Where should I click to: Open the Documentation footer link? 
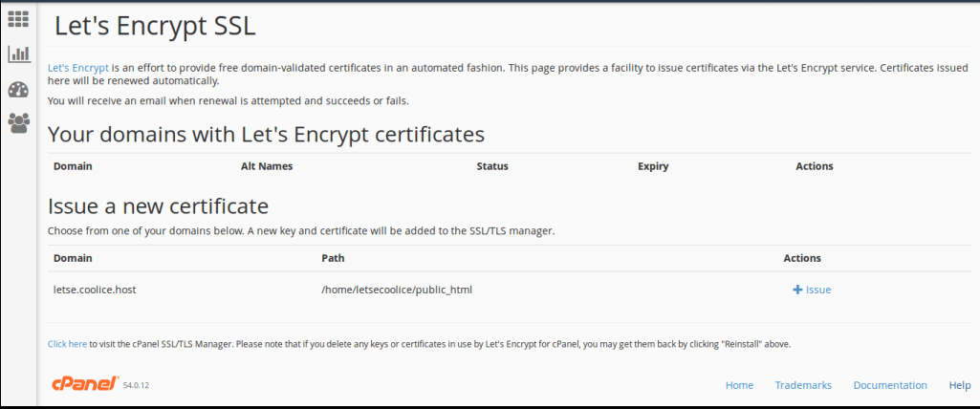(890, 385)
